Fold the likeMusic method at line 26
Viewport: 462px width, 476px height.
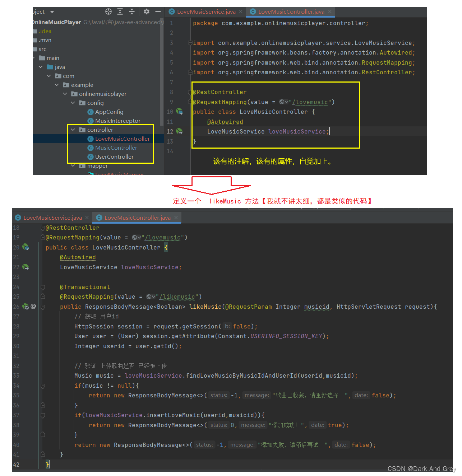click(43, 307)
